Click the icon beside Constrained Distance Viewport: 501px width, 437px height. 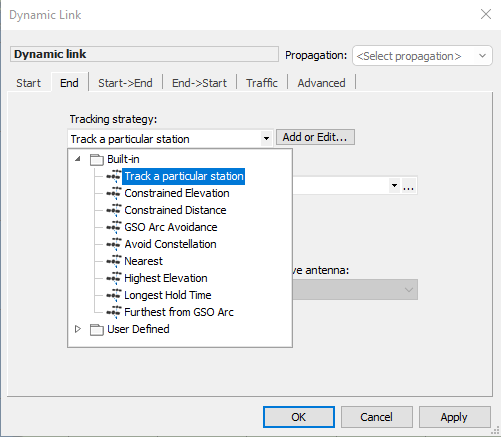pyautogui.click(x=114, y=210)
